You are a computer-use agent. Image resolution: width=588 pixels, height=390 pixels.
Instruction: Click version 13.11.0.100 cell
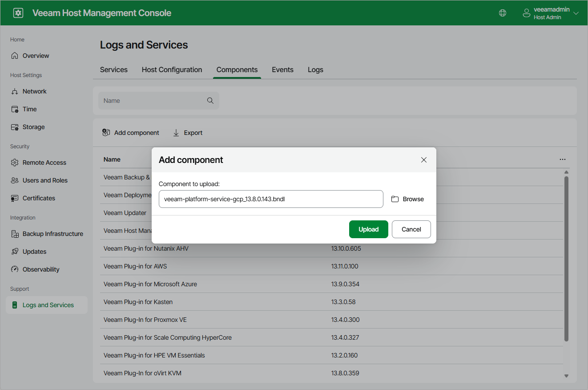pyautogui.click(x=345, y=266)
